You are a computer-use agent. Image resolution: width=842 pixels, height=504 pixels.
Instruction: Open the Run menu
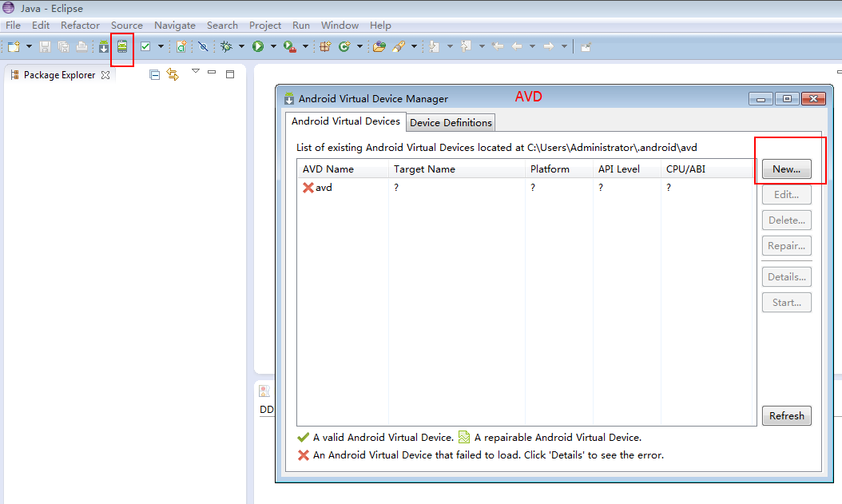(300, 26)
